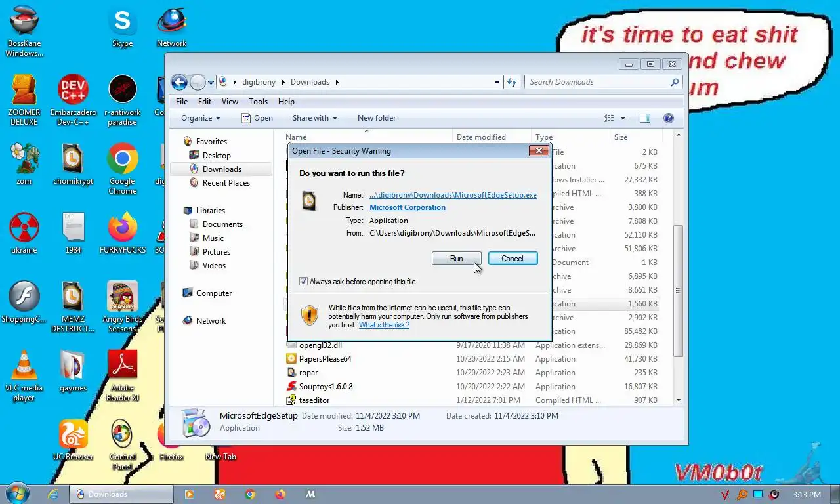Open the Help menu
Viewport: 840px width, 504px height.
click(286, 102)
